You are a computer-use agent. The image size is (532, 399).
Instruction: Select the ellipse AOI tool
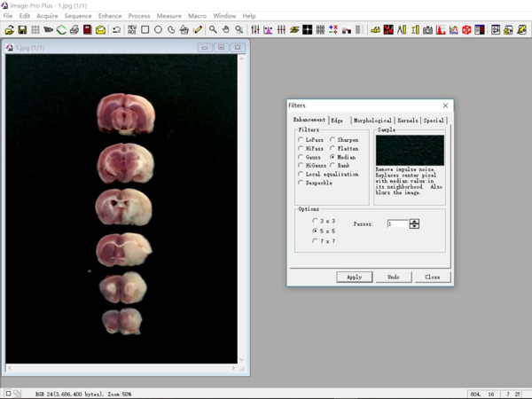tap(159, 30)
